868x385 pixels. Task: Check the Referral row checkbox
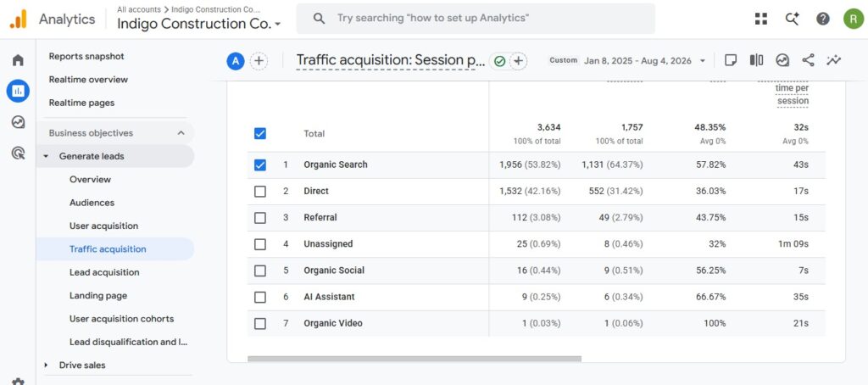(x=259, y=218)
